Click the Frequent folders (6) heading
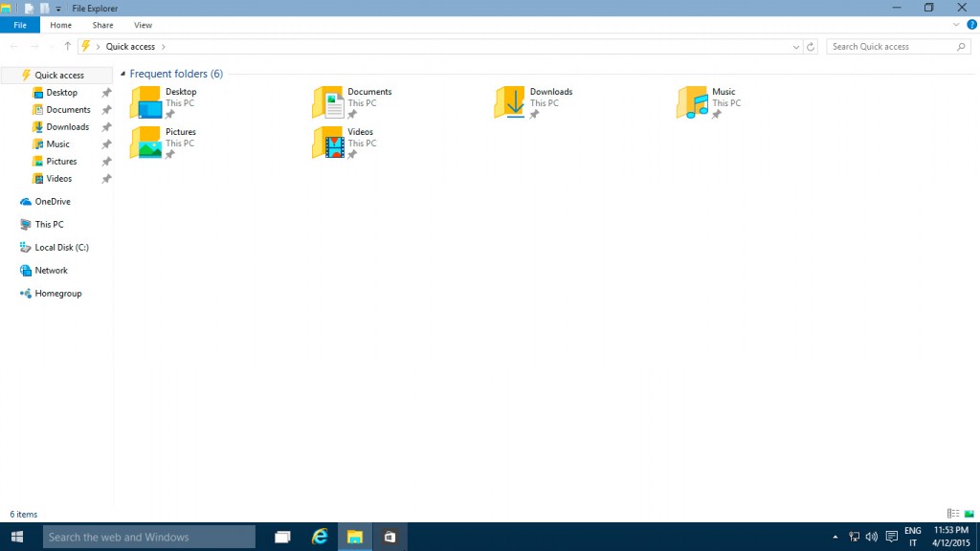 (176, 74)
